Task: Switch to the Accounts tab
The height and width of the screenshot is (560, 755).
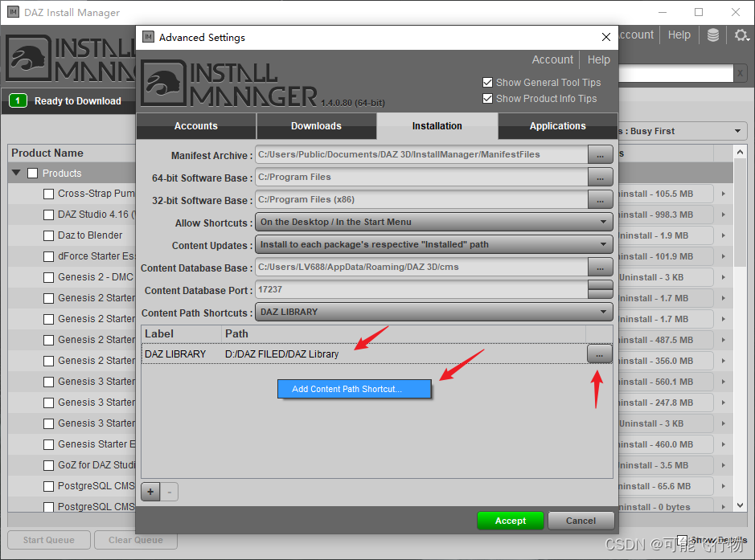Action: tap(196, 126)
